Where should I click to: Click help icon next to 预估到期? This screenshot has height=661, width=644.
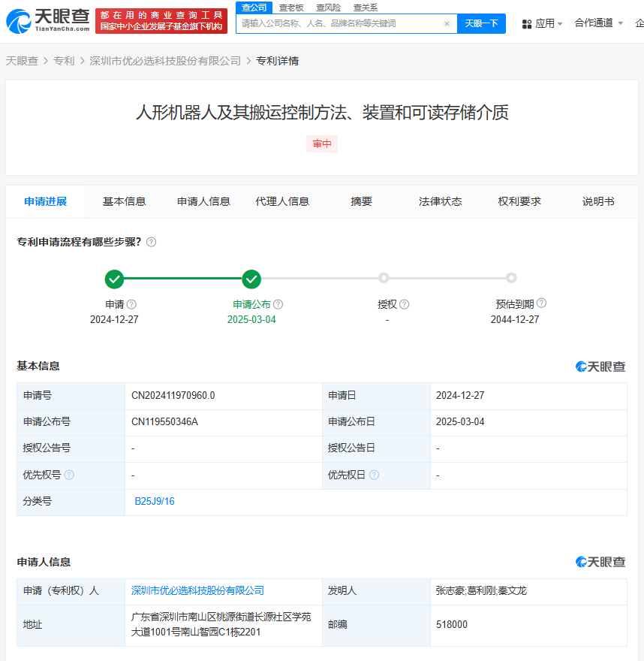[x=541, y=303]
